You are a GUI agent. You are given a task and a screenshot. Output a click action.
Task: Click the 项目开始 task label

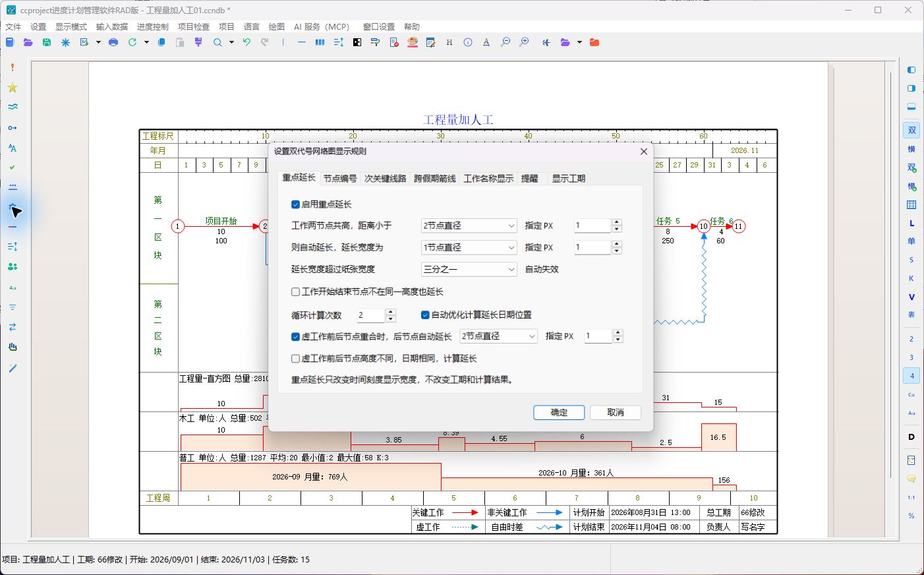coord(221,221)
